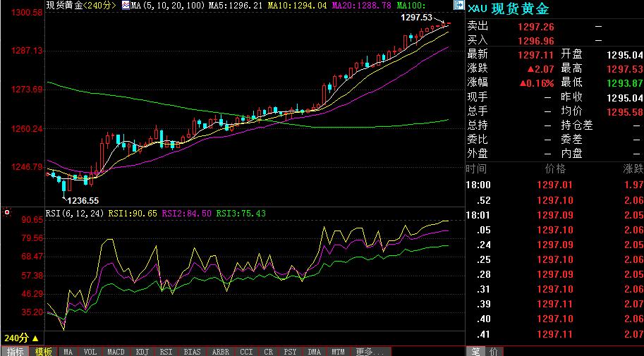Expand the 更多... indicator list

click(x=370, y=352)
